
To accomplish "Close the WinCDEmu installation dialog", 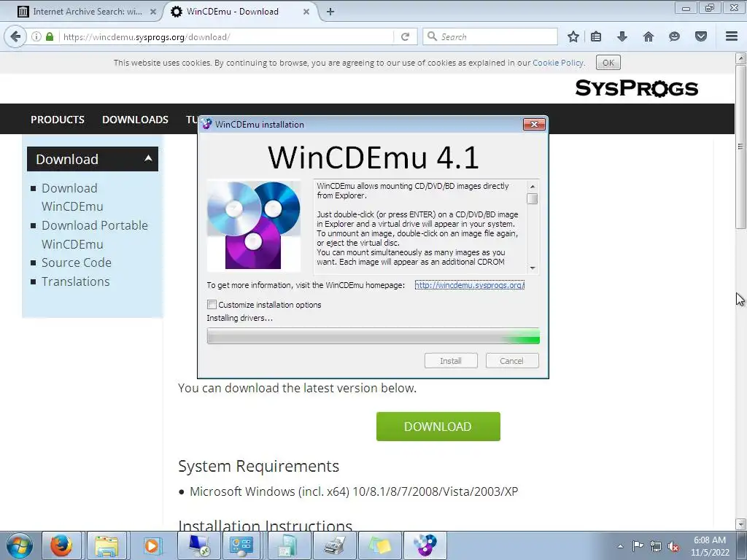I will point(534,124).
